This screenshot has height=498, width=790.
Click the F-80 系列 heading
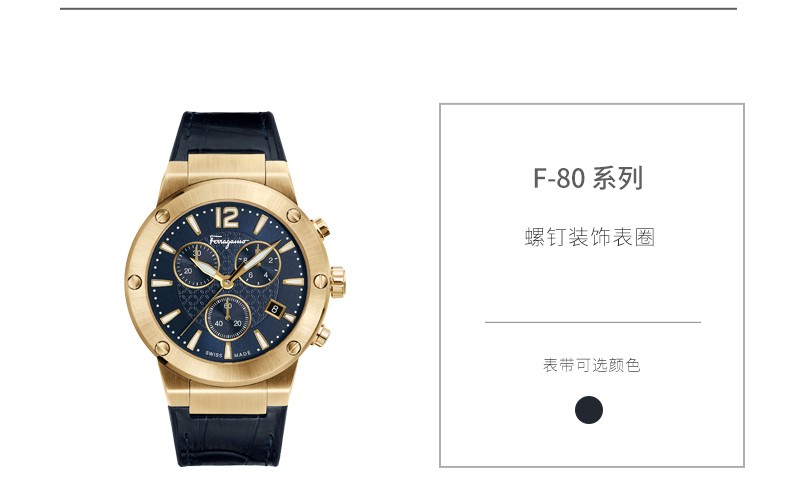588,178
